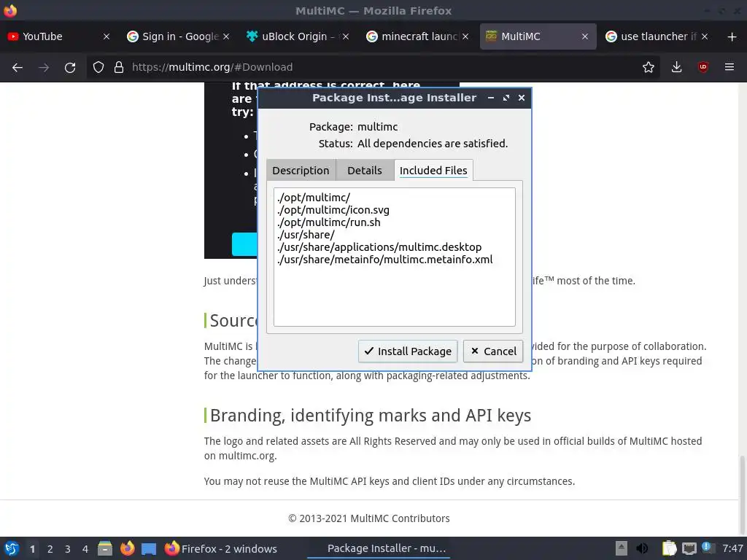Image resolution: width=747 pixels, height=560 pixels.
Task: Close the Package Installer dialog
Action: (522, 98)
